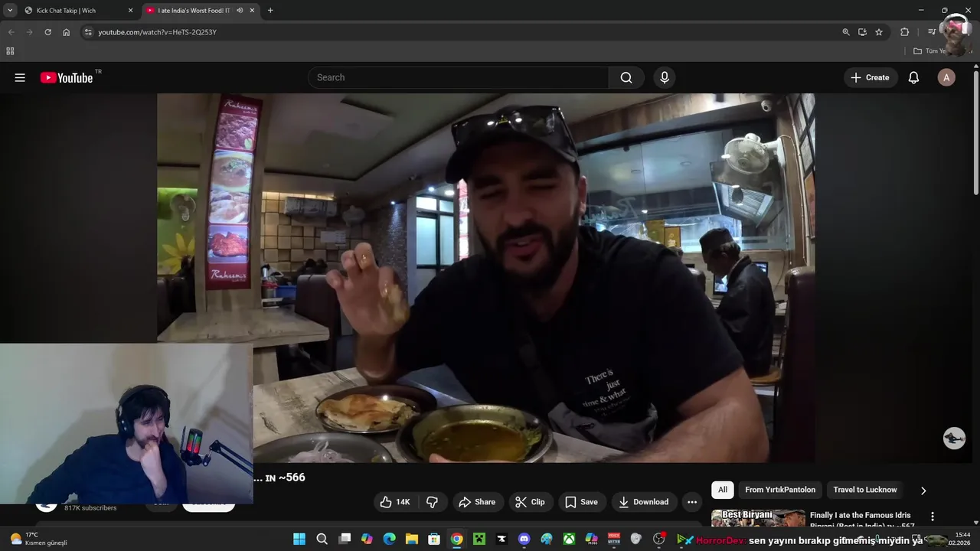Viewport: 980px width, 551px height.
Task: Download the video
Action: click(x=643, y=502)
